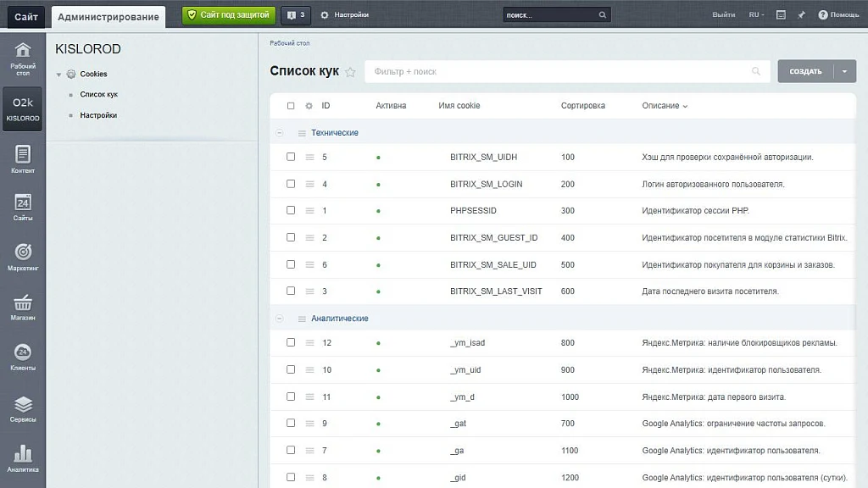Open the Клиенты sidebar section
The width and height of the screenshot is (868, 488).
pyautogui.click(x=23, y=357)
